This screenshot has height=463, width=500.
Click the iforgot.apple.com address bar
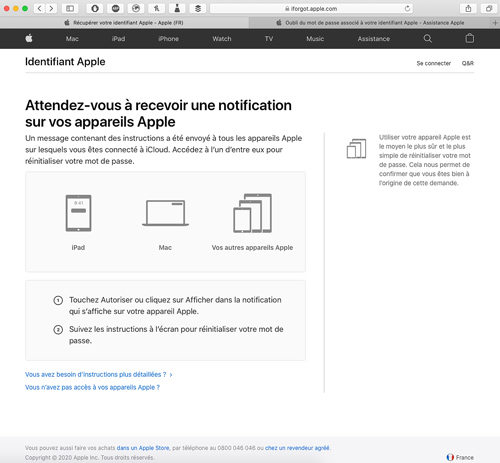pyautogui.click(x=311, y=9)
